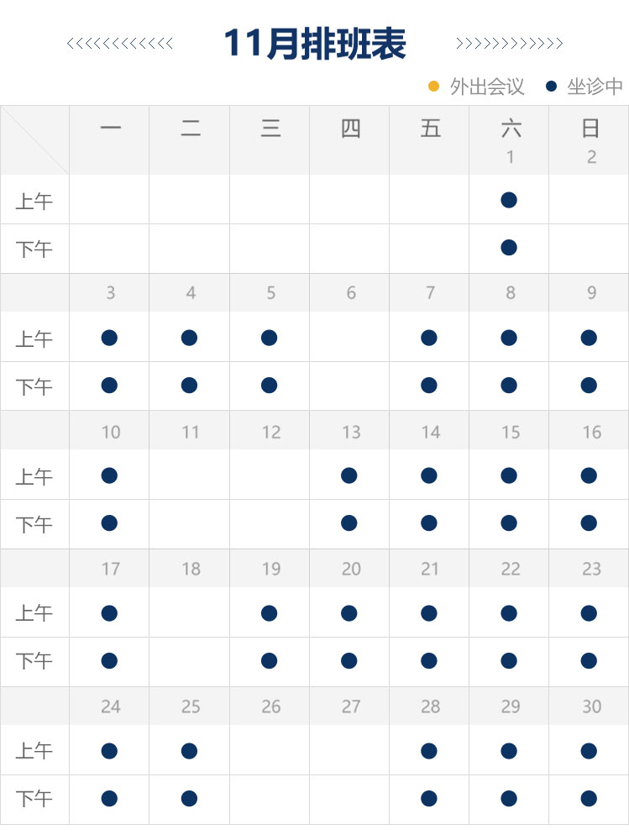This screenshot has height=840, width=629.
Task: Select Wednesday Nov 5 afternoon clinic dot
Action: click(x=269, y=386)
